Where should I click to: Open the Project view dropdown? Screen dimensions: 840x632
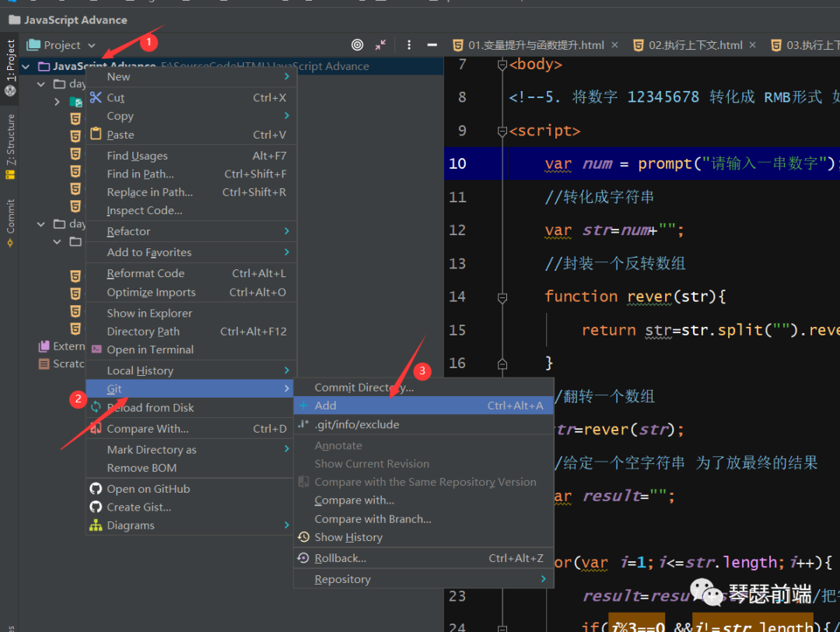[62, 45]
